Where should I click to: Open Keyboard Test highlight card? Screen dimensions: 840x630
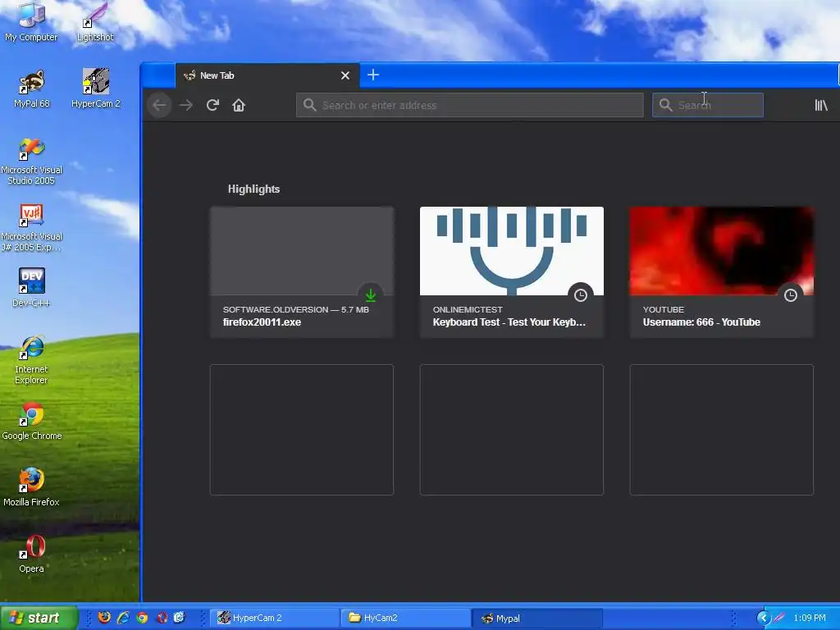(x=512, y=272)
